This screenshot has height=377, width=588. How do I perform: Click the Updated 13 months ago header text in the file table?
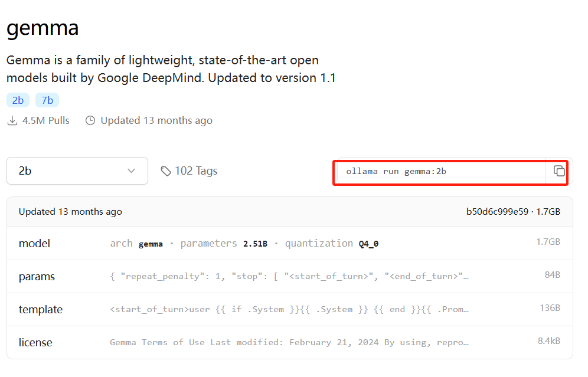click(x=70, y=212)
